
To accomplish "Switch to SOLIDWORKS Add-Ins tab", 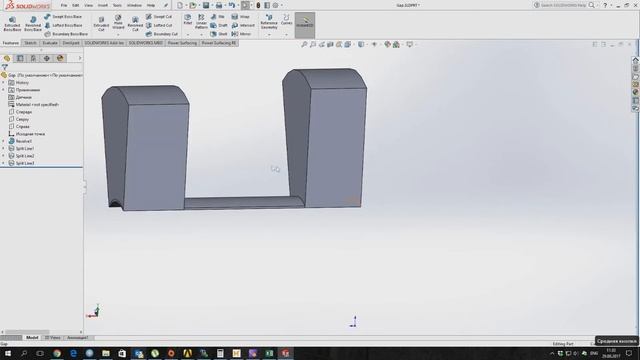I will [104, 43].
